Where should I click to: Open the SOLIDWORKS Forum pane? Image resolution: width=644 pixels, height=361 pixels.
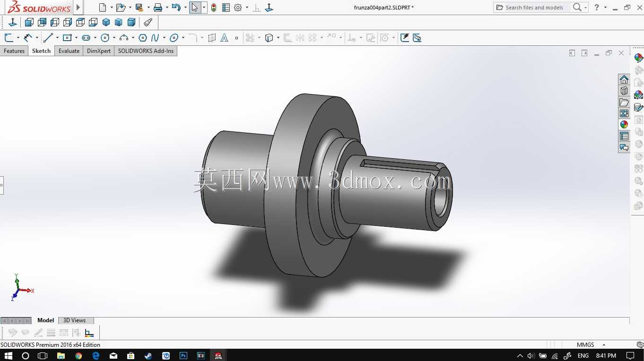(x=624, y=147)
